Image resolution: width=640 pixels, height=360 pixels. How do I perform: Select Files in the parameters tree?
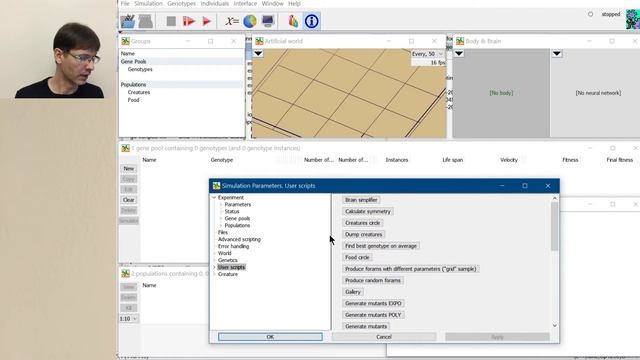pyautogui.click(x=222, y=232)
